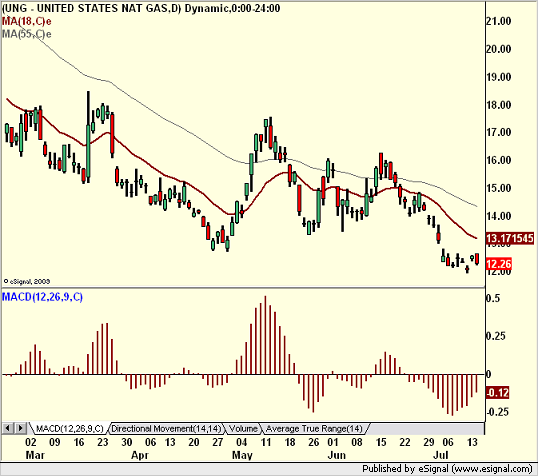Click the tallest MACD histogram bar near May 11
This screenshot has height=476, width=538.
(265, 335)
